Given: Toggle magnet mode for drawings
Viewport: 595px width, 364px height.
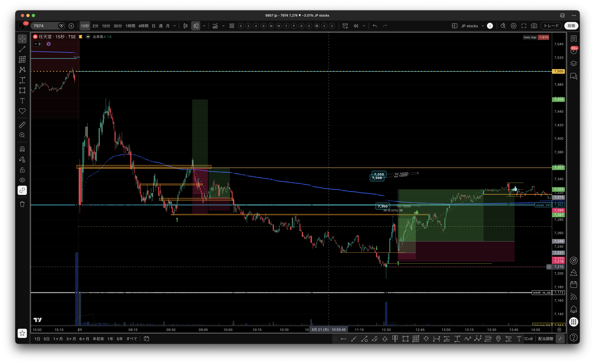Looking at the screenshot, I should click(x=22, y=149).
